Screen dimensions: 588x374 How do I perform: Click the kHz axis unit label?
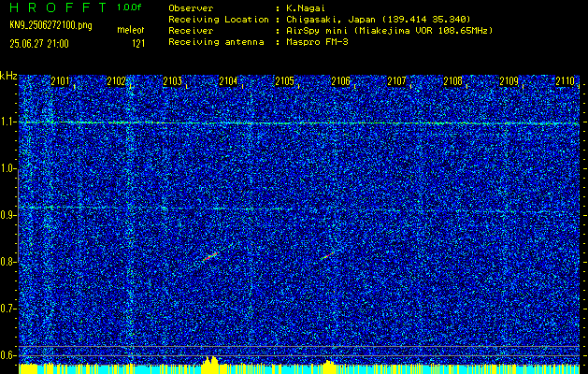pos(8,76)
